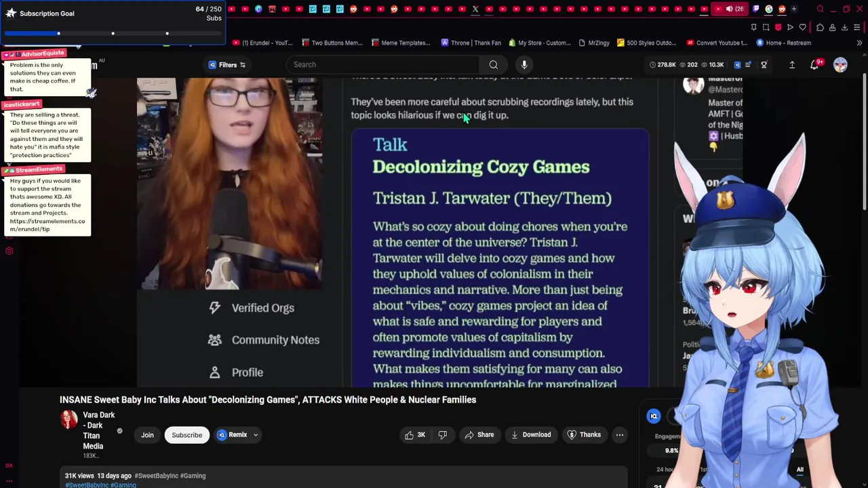Click the YouTube search magnifier button
This screenshot has height=488, width=868.
[494, 64]
